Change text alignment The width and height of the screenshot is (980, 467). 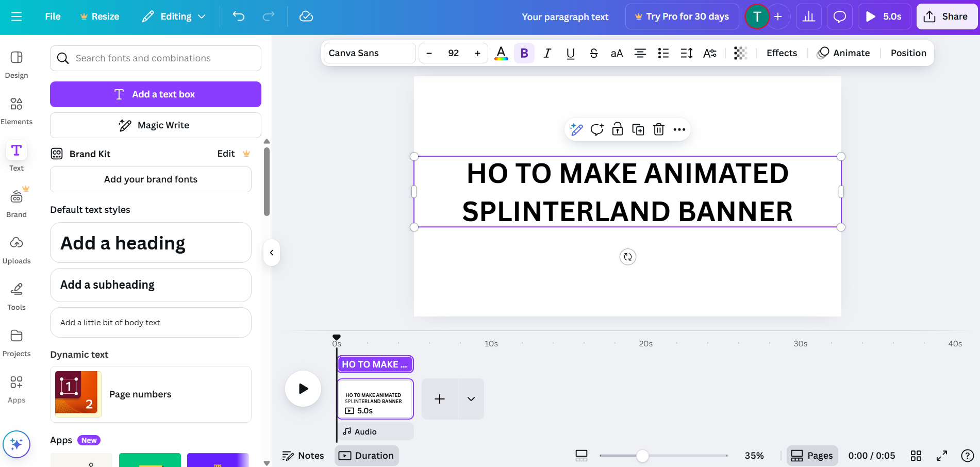coord(640,53)
